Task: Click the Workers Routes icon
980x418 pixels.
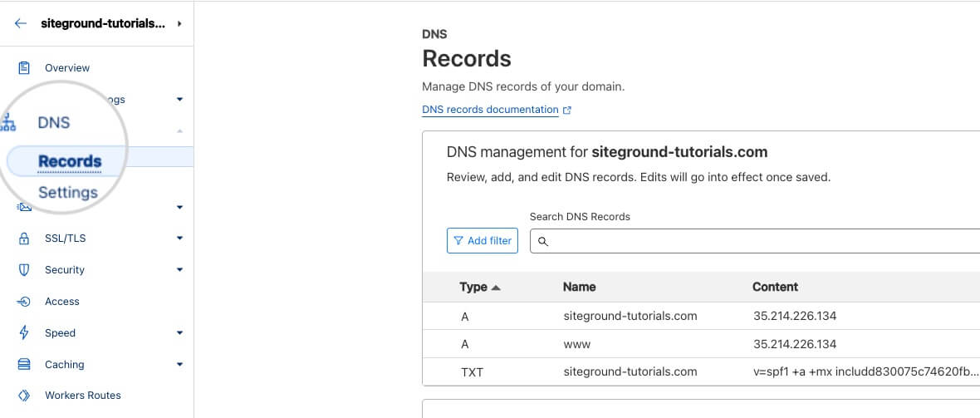Action: (x=24, y=396)
